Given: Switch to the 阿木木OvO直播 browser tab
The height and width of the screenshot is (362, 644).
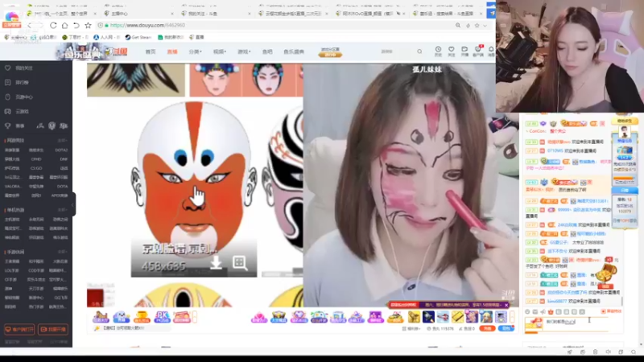Looking at the screenshot, I should click(x=369, y=14).
